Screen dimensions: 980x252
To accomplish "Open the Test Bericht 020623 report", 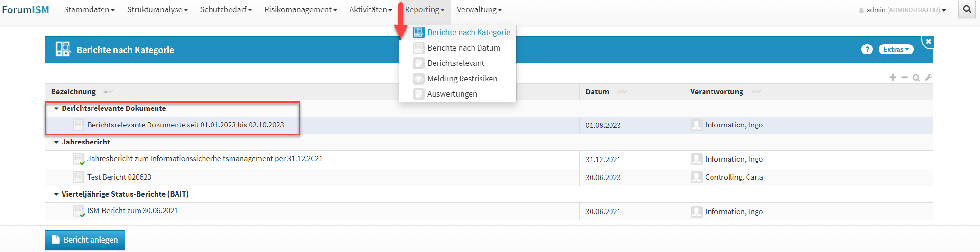I will click(119, 177).
